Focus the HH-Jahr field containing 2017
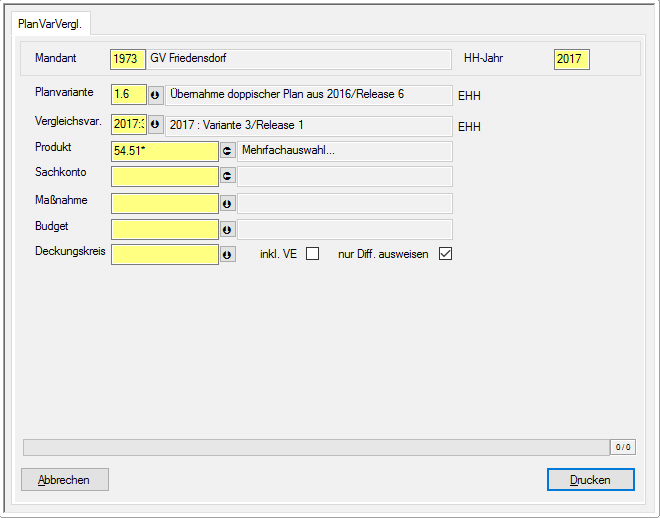660x518 pixels. pos(571,59)
